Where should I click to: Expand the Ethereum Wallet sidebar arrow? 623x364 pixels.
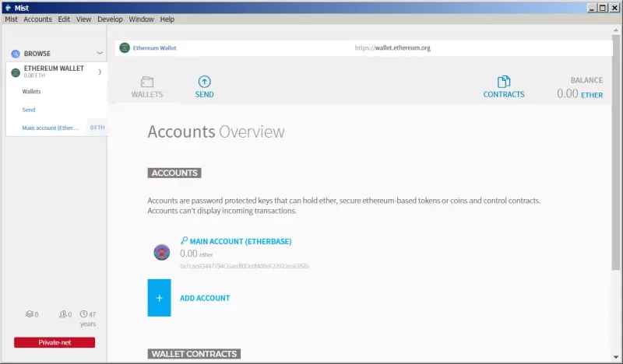100,72
